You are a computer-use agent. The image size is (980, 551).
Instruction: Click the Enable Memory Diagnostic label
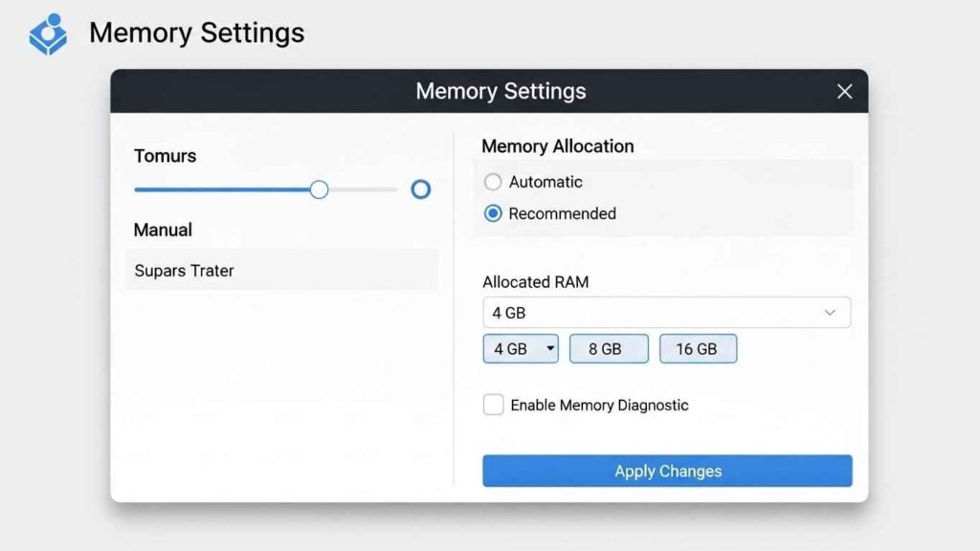pos(599,405)
